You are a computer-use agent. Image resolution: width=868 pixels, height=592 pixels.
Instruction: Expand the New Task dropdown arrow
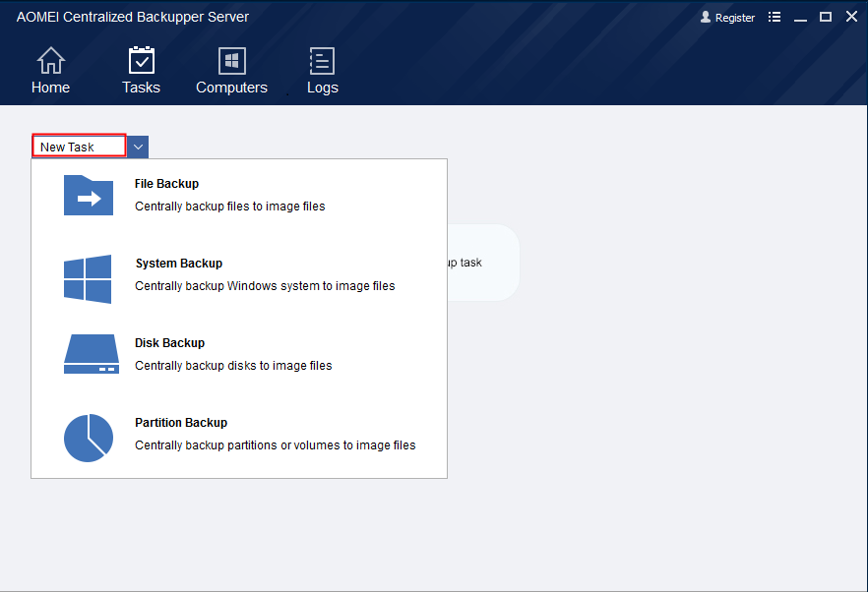click(x=138, y=148)
